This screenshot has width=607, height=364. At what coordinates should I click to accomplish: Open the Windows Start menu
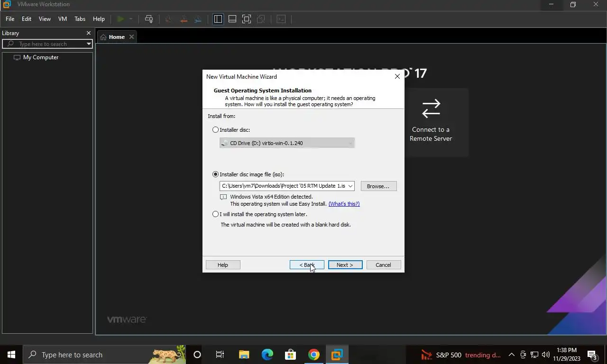(x=11, y=355)
